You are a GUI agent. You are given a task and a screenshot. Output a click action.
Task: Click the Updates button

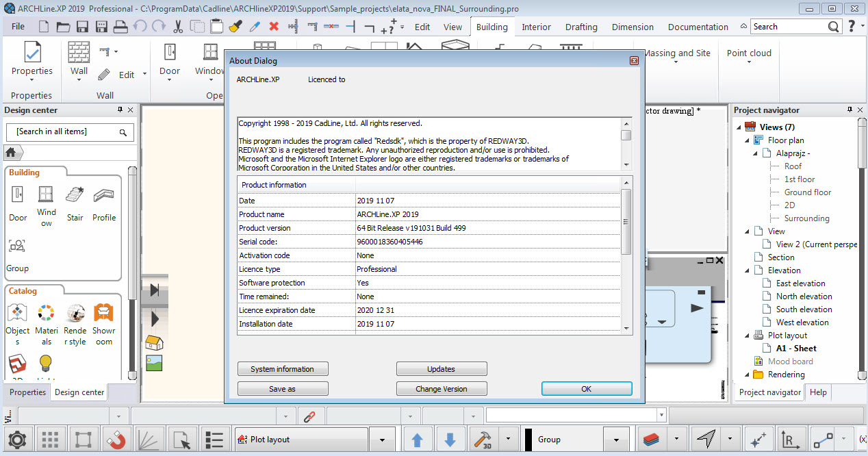(x=442, y=369)
